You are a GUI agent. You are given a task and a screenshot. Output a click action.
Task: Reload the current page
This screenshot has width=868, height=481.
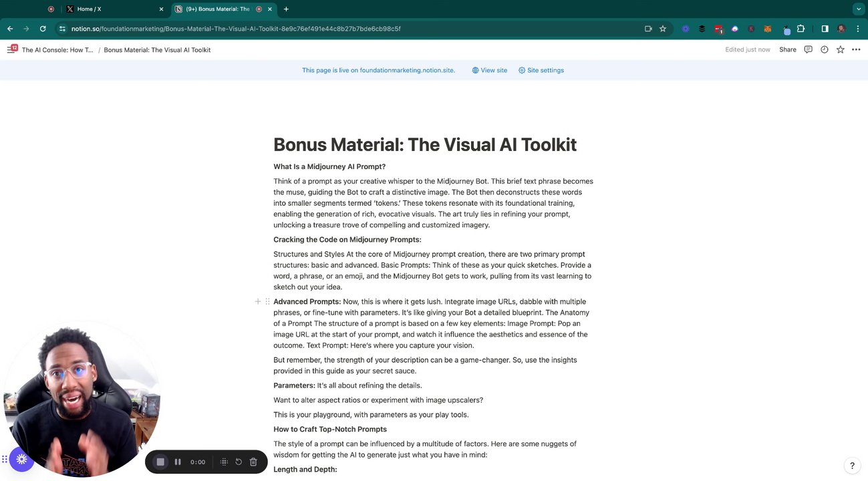pyautogui.click(x=43, y=29)
